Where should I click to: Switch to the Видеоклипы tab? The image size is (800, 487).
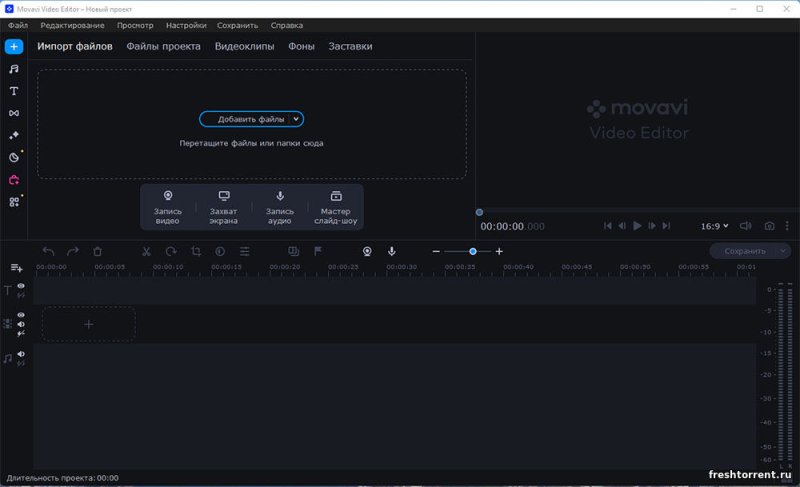click(244, 46)
